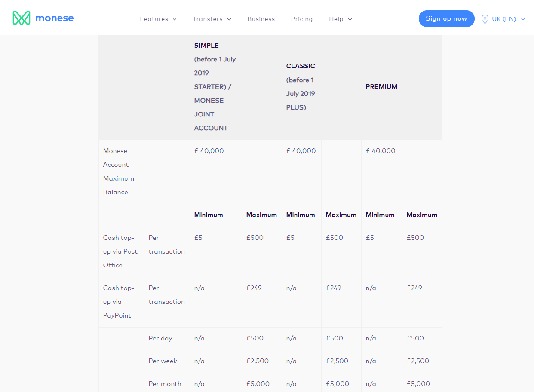Click the Cash top-up via PayPoint label

119,302
